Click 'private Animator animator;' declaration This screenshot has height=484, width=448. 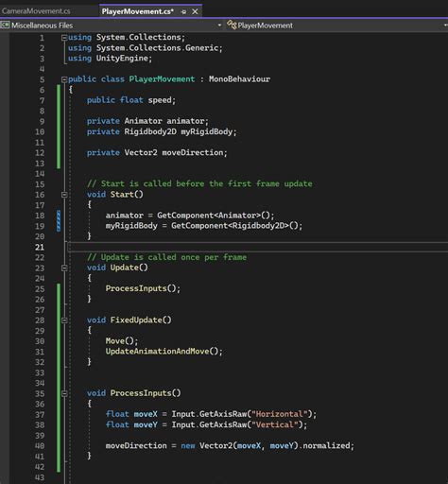(x=147, y=121)
